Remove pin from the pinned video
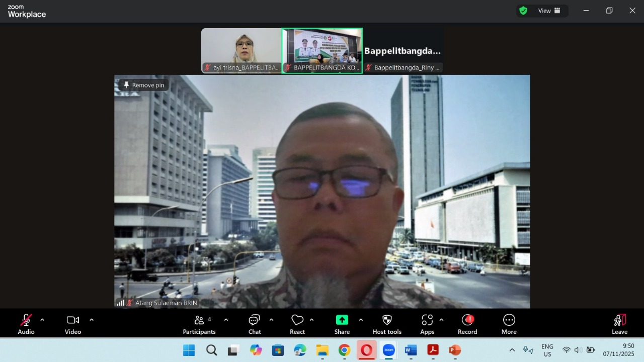 (x=144, y=85)
